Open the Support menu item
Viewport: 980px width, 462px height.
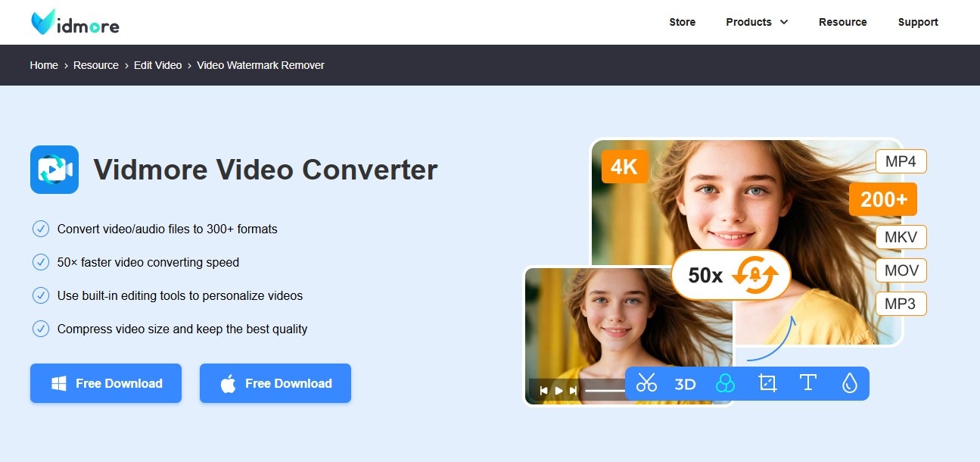click(x=917, y=22)
